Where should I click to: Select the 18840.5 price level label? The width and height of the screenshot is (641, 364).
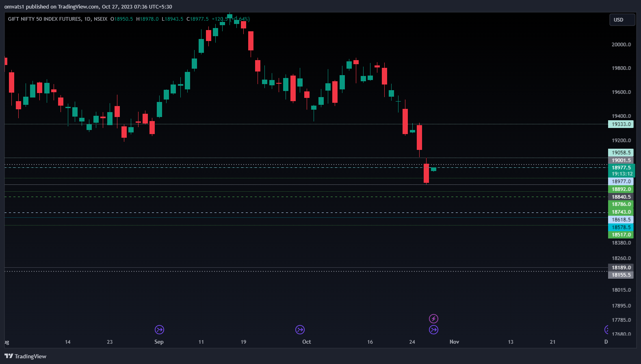point(621,197)
